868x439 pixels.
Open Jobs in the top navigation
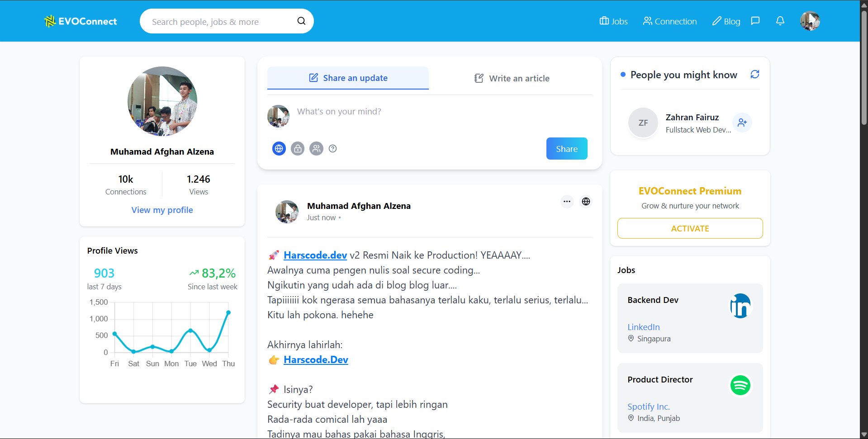point(613,21)
